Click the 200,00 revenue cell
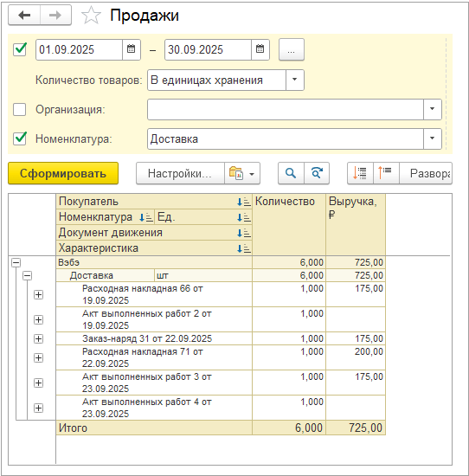Image resolution: width=469 pixels, height=476 pixels. [356, 357]
